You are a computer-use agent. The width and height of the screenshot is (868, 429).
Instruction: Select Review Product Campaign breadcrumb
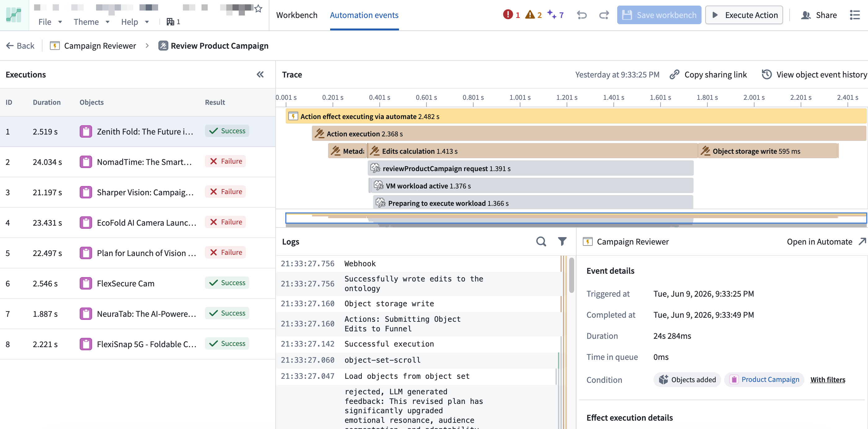[x=213, y=46]
